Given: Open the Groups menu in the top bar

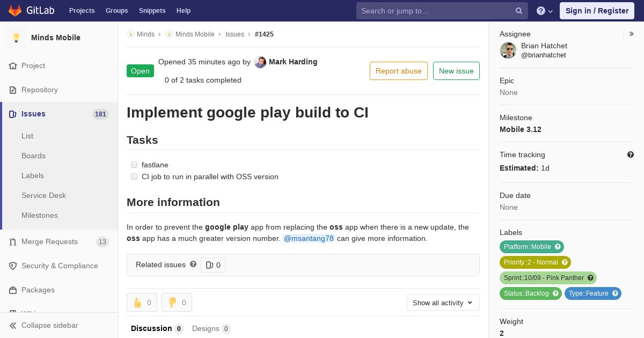Looking at the screenshot, I should [x=116, y=11].
